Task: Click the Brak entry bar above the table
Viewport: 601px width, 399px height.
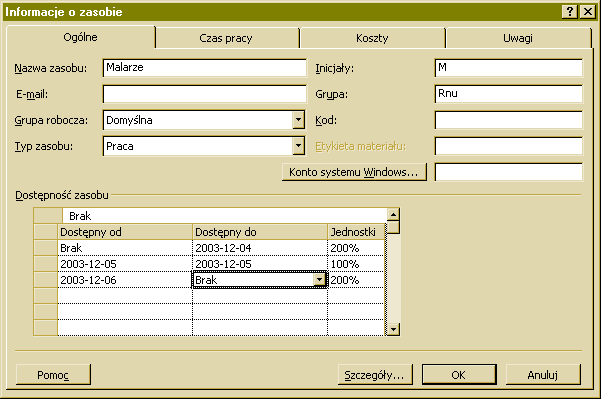Action: coord(225,216)
